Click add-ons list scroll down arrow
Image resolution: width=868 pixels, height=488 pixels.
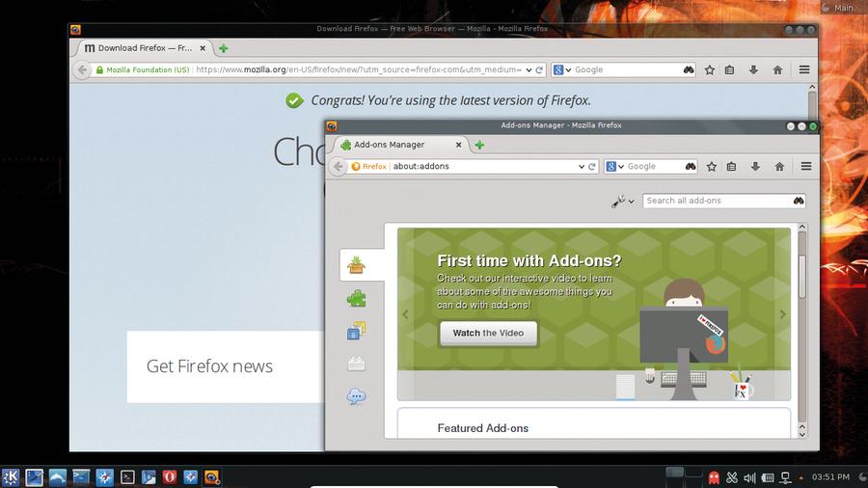pyautogui.click(x=802, y=434)
